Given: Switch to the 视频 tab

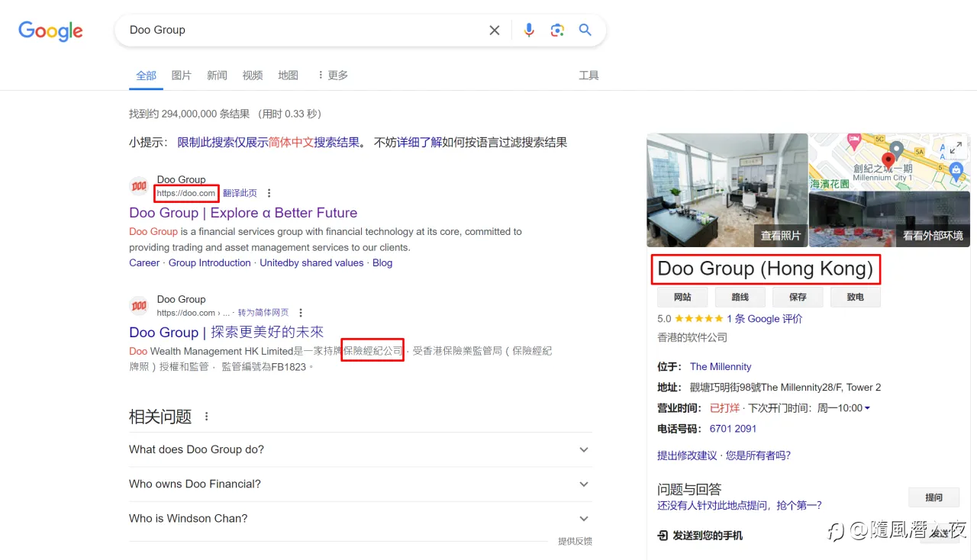Looking at the screenshot, I should (253, 76).
